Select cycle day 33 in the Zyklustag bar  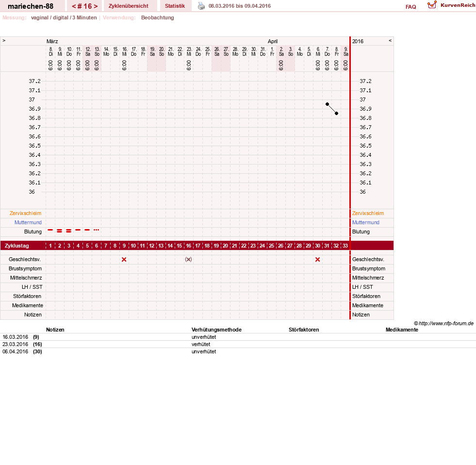tap(345, 246)
